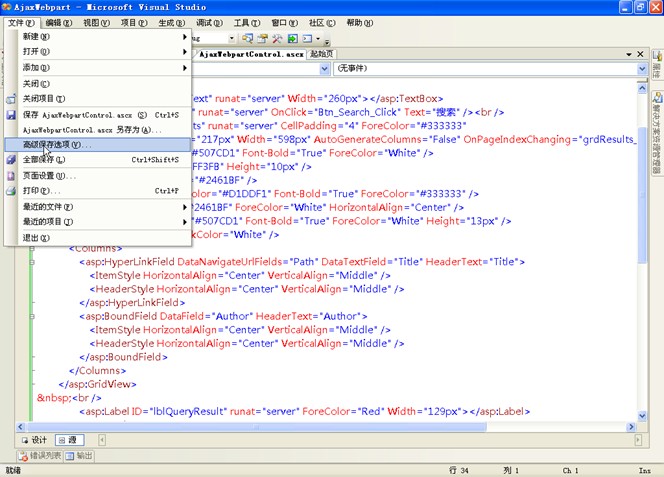Open the 社区 menu
Image resolution: width=664 pixels, height=477 pixels.
tap(322, 23)
